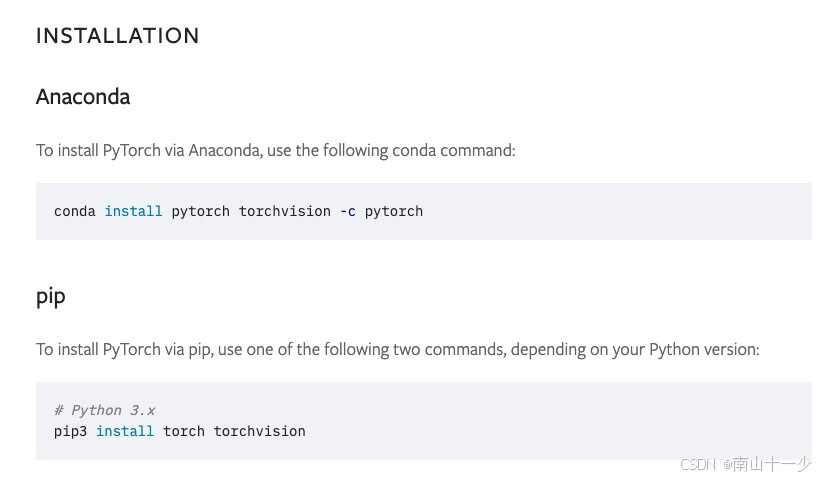Click the sentence about installing PyTorch via pip
The height and width of the screenshot is (480, 824).
coord(397,350)
